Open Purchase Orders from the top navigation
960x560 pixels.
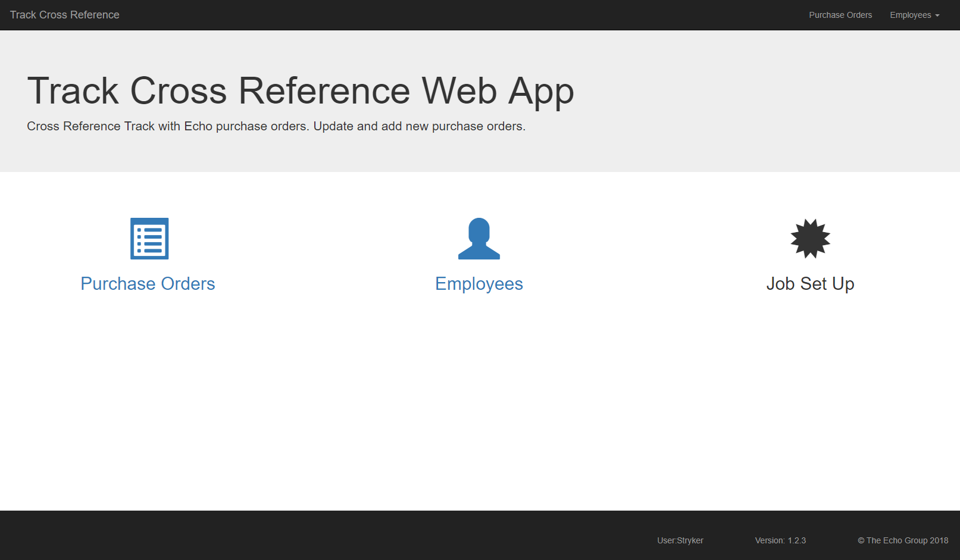(x=840, y=15)
